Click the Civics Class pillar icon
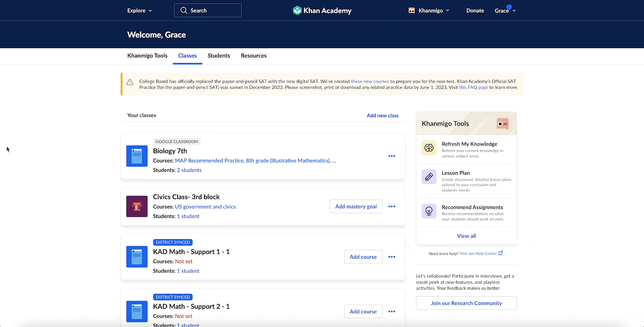The width and height of the screenshot is (644, 327). coord(137,206)
